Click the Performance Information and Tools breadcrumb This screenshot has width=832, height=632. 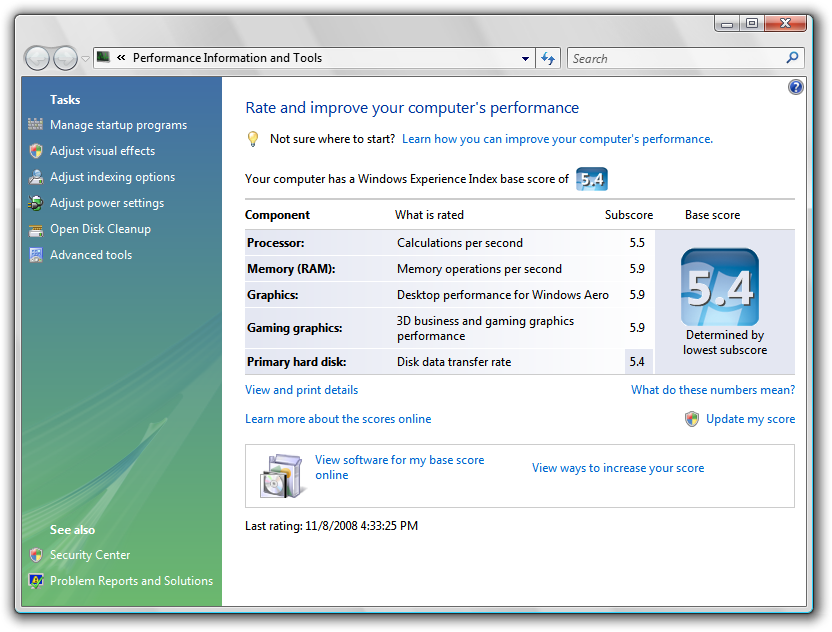(x=227, y=58)
